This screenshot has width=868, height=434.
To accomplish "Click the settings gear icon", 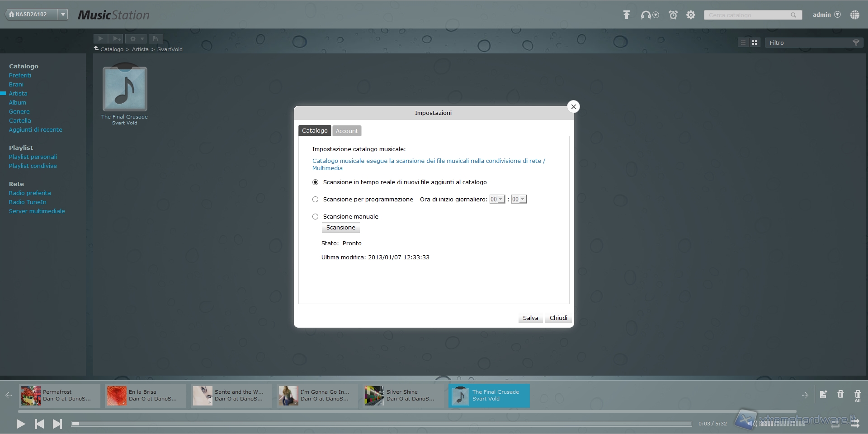I will pos(691,15).
